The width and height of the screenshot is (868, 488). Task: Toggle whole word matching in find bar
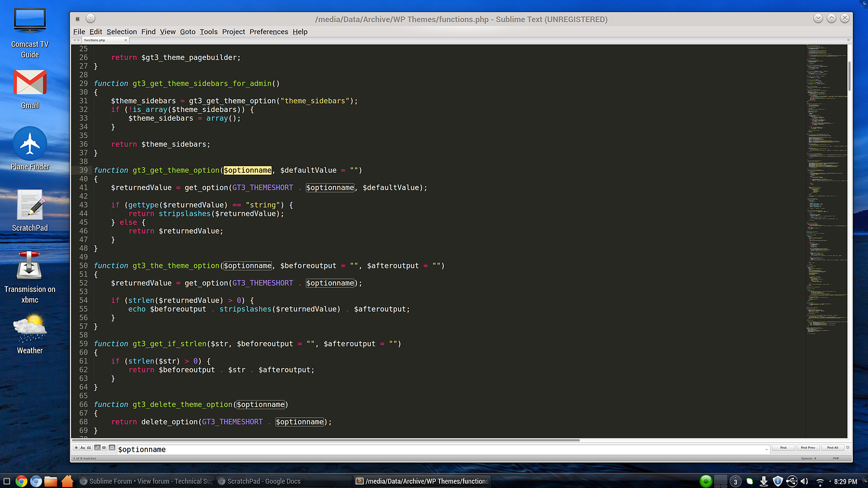90,448
